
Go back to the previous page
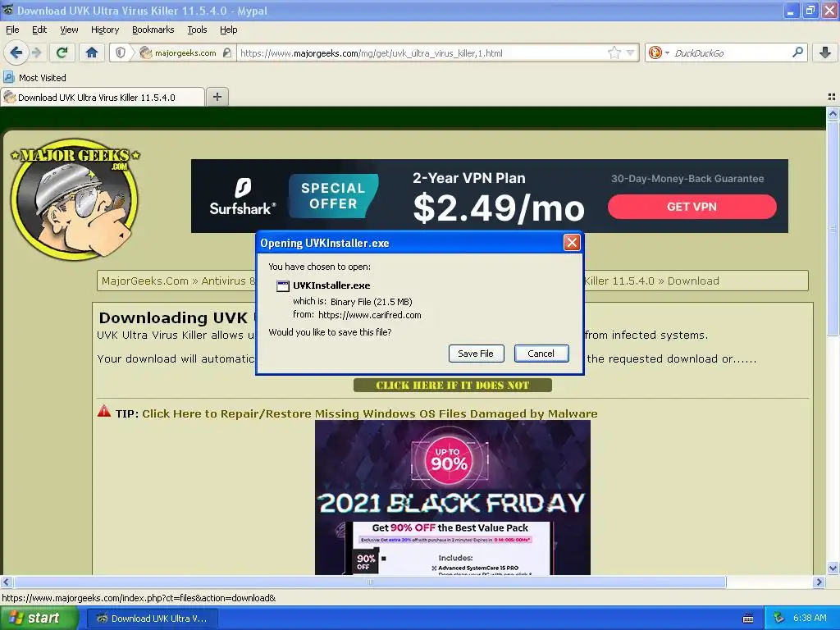coord(16,52)
